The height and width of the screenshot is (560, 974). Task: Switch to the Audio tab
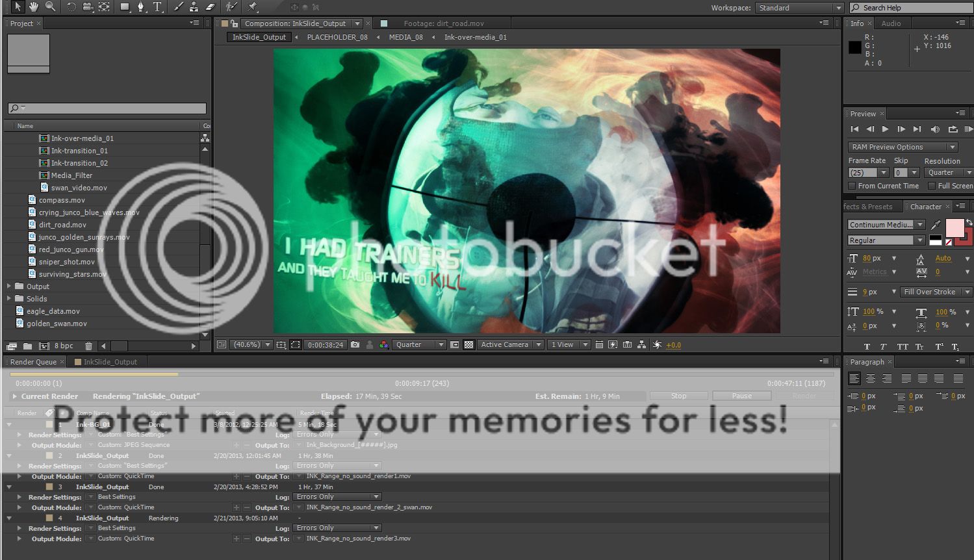tap(891, 23)
